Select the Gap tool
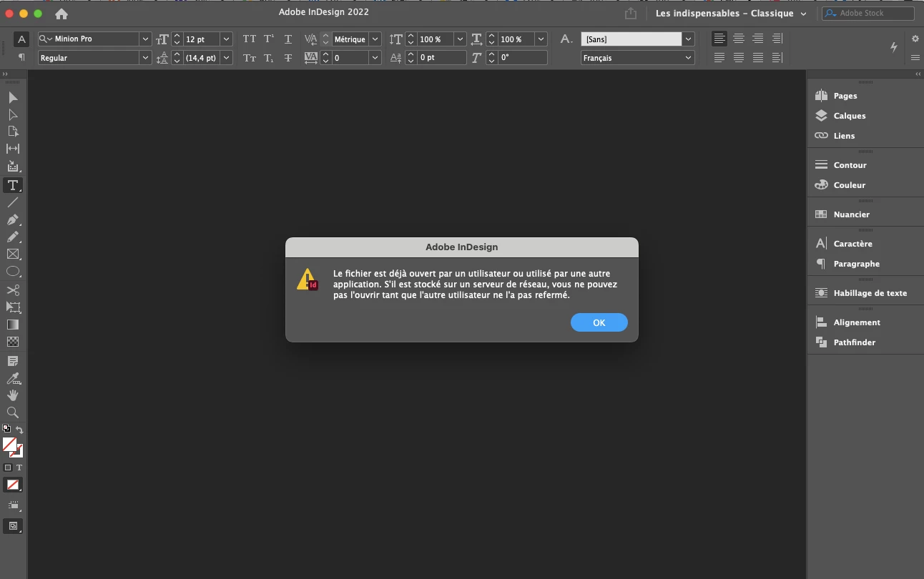Screen dimensions: 924x579 pos(13,149)
